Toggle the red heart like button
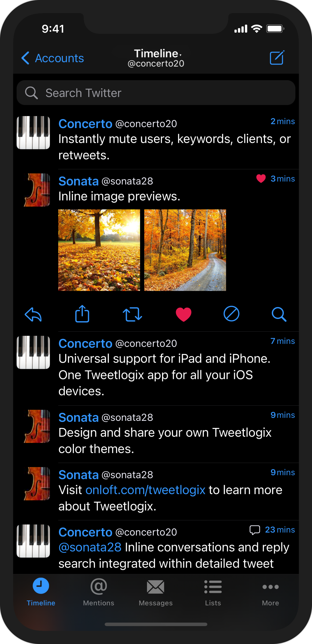This screenshot has width=312, height=644. coord(183,314)
